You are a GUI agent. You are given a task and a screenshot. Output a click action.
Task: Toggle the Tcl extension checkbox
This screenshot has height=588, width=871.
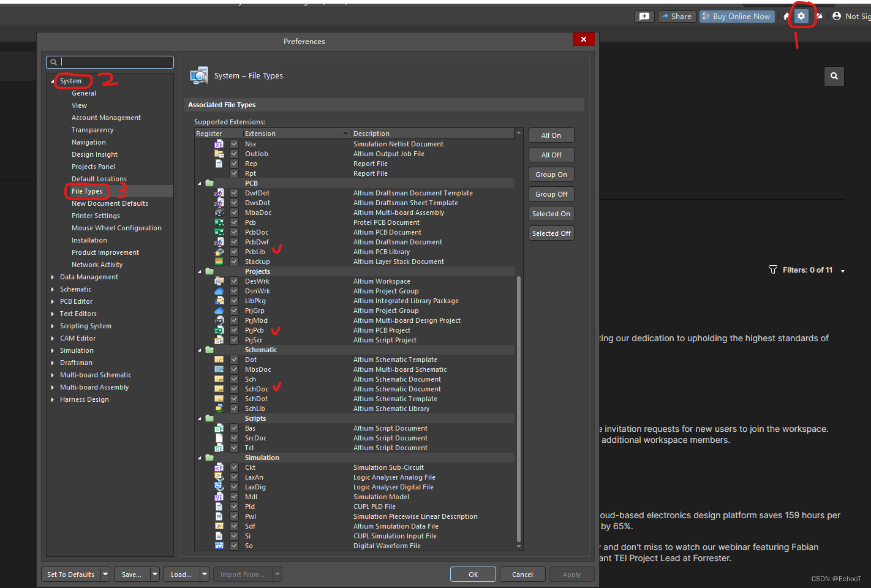point(234,448)
